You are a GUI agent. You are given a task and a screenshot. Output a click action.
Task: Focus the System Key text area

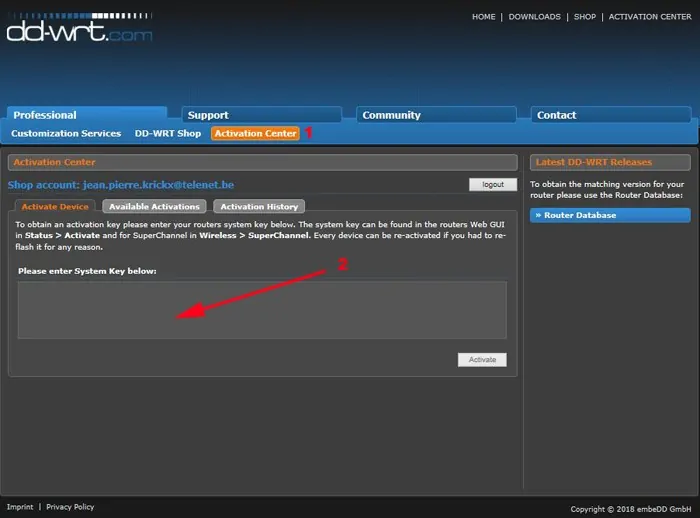[262, 309]
